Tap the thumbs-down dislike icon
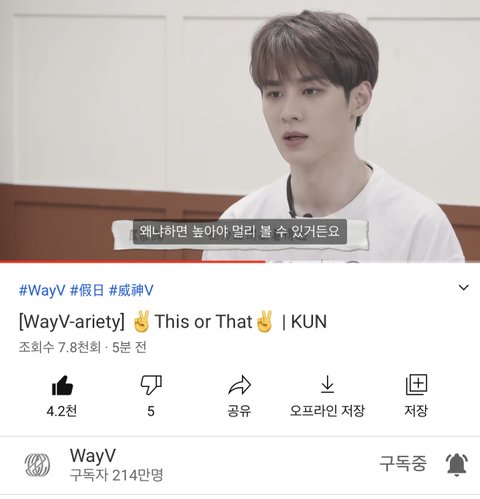This screenshot has width=480, height=499. (x=151, y=385)
